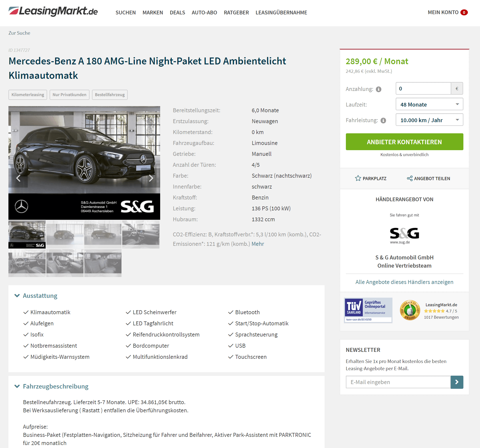
Task: Open the LEASINGÜBERNAHME menu item
Action: tap(281, 12)
